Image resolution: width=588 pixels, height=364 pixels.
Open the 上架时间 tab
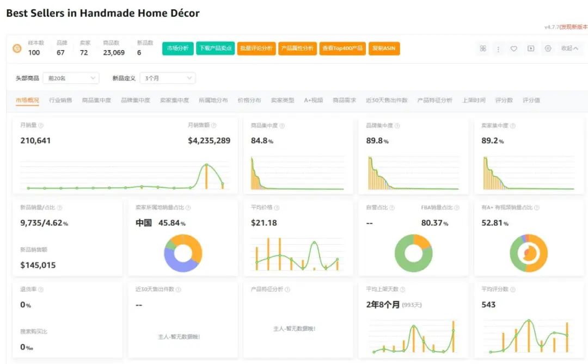click(x=474, y=101)
